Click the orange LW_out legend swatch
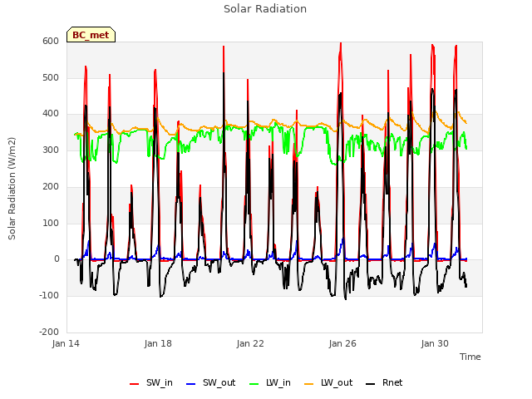 coord(309,384)
